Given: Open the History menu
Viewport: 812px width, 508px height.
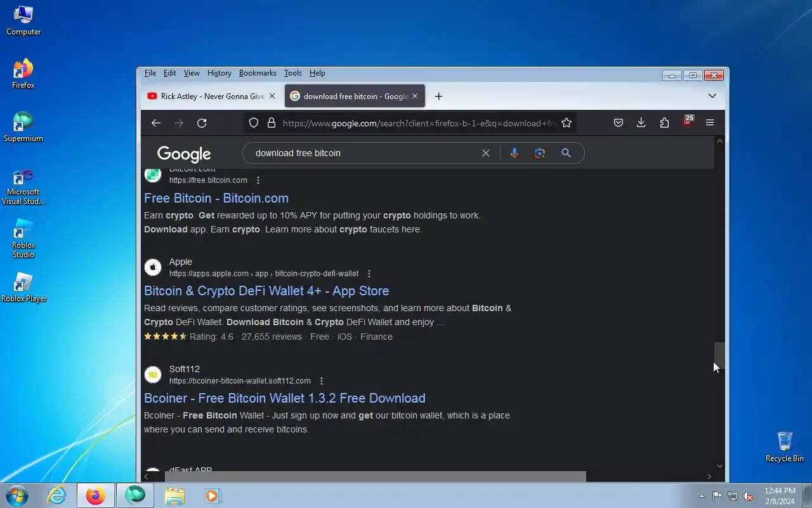Looking at the screenshot, I should (219, 73).
